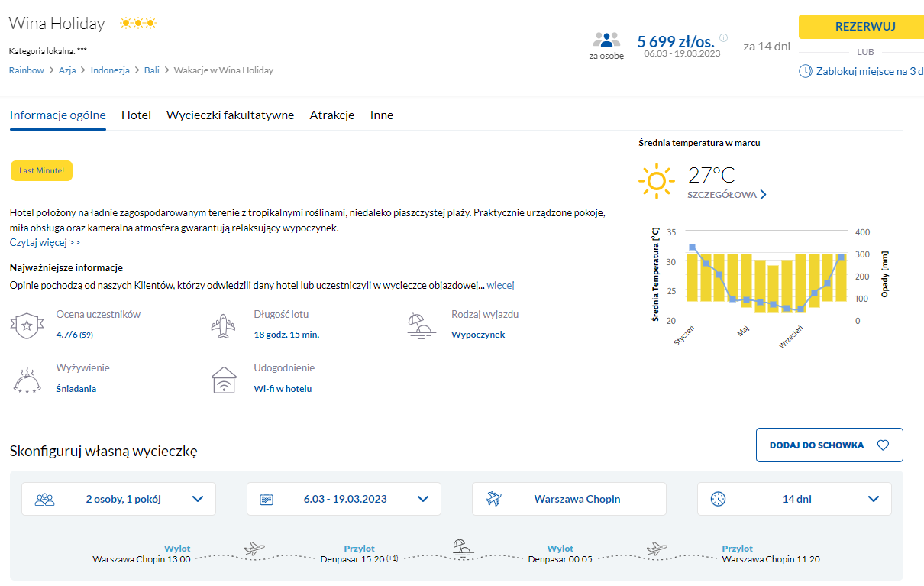Switch to the Hotel tab
Viewport: 924px width, 586px height.
(136, 115)
